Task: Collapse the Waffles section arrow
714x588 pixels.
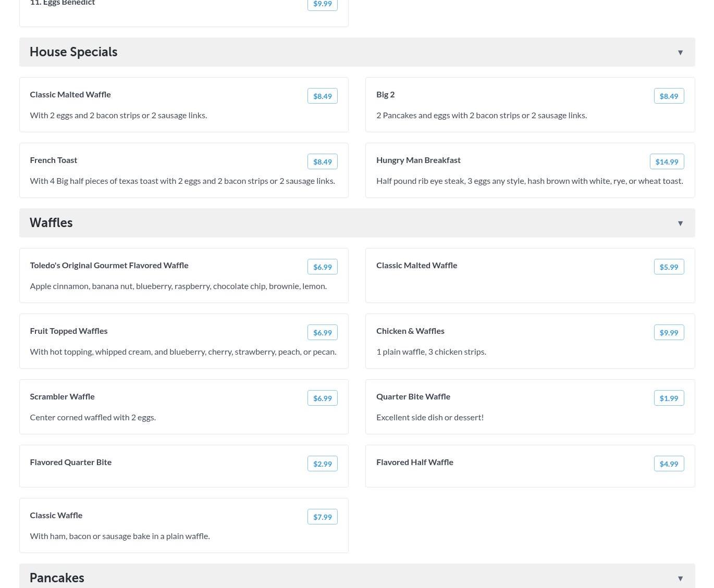Action: coord(680,223)
